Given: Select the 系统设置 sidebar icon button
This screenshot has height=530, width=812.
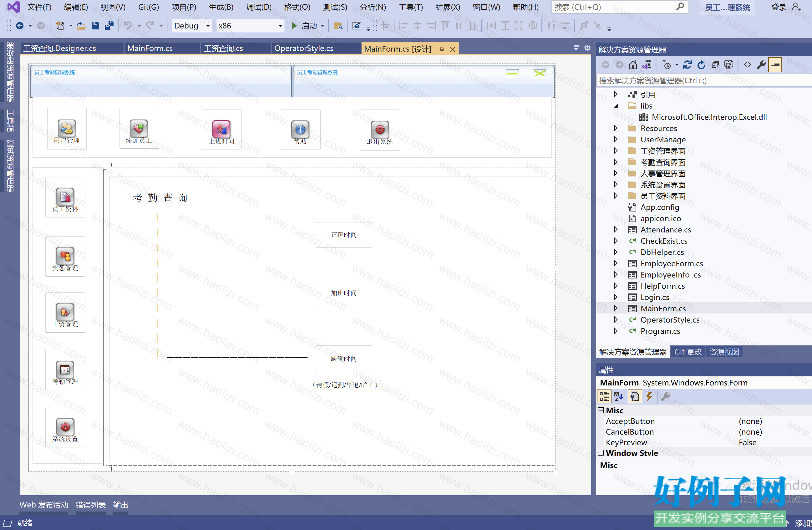Looking at the screenshot, I should click(65, 427).
